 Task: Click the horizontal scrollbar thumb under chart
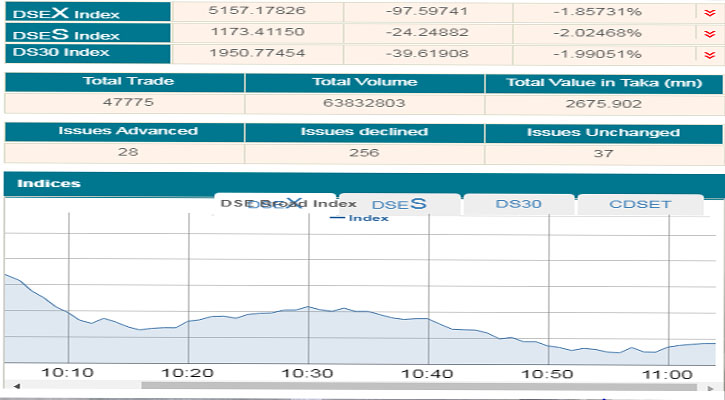(x=420, y=385)
